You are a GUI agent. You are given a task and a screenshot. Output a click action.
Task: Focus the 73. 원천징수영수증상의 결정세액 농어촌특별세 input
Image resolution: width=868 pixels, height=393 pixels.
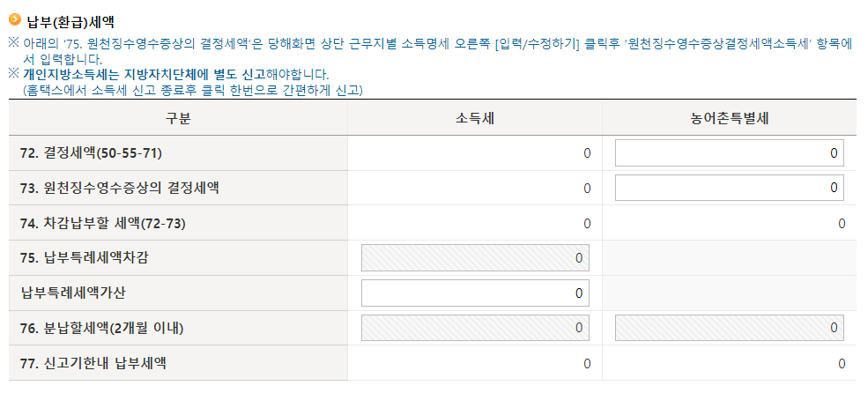729,188
